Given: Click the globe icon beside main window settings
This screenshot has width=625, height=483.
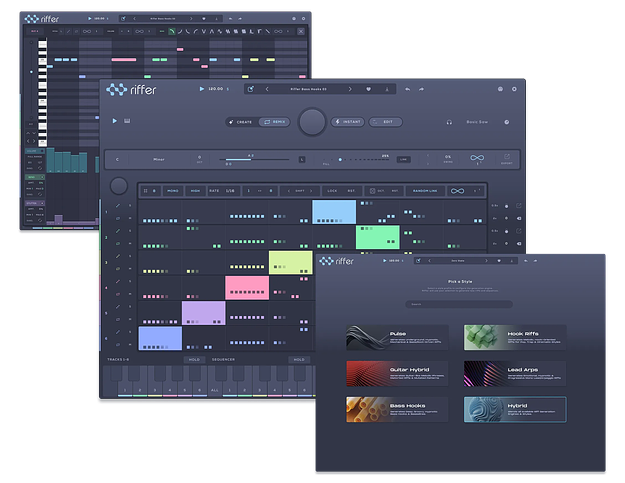Looking at the screenshot, I should (500, 89).
